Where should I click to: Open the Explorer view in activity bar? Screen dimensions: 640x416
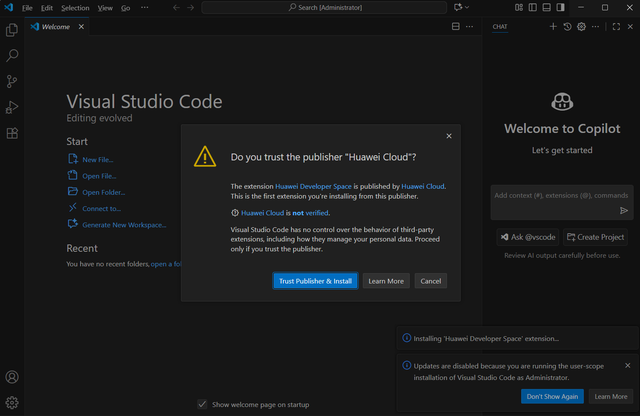(12, 32)
